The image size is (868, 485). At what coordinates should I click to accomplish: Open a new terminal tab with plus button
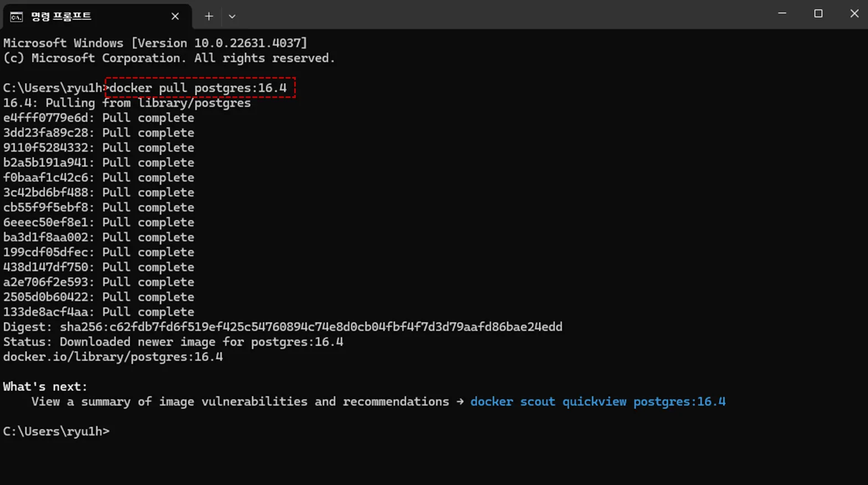pyautogui.click(x=209, y=17)
